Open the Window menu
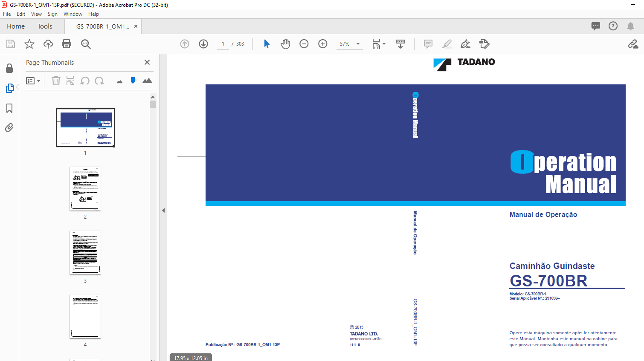 click(x=73, y=14)
